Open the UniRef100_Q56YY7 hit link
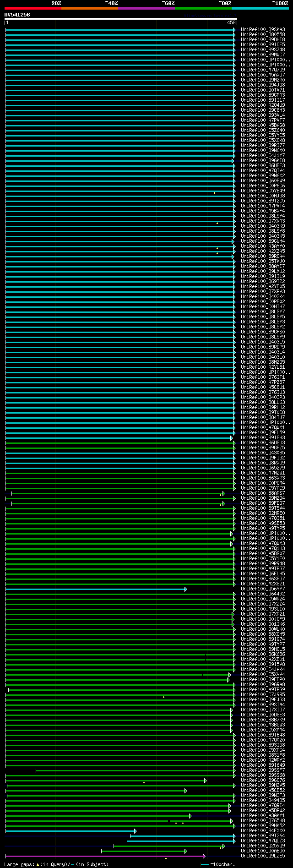Screen dimensions: 293x868 [263, 589]
